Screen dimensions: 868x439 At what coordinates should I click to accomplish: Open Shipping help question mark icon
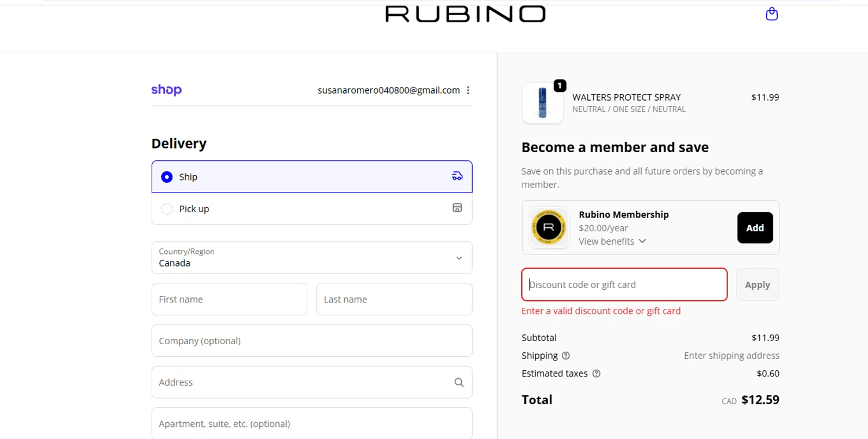click(566, 356)
